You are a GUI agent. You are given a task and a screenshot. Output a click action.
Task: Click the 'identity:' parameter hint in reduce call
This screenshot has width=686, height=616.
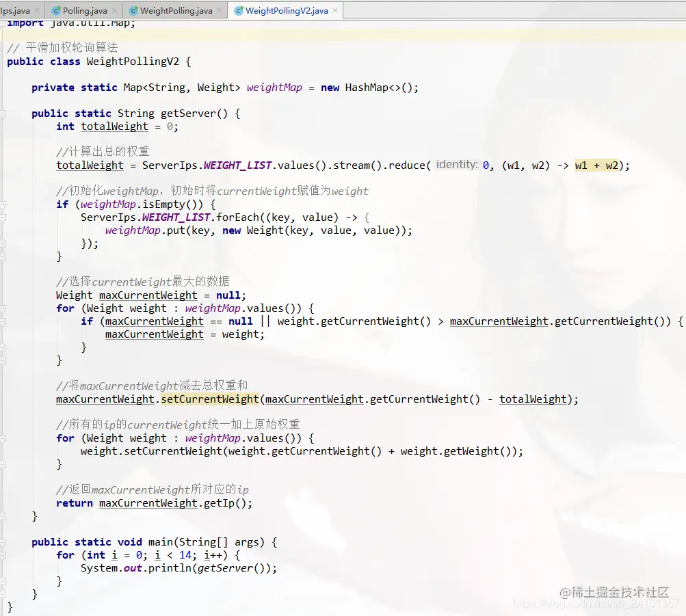tap(457, 165)
